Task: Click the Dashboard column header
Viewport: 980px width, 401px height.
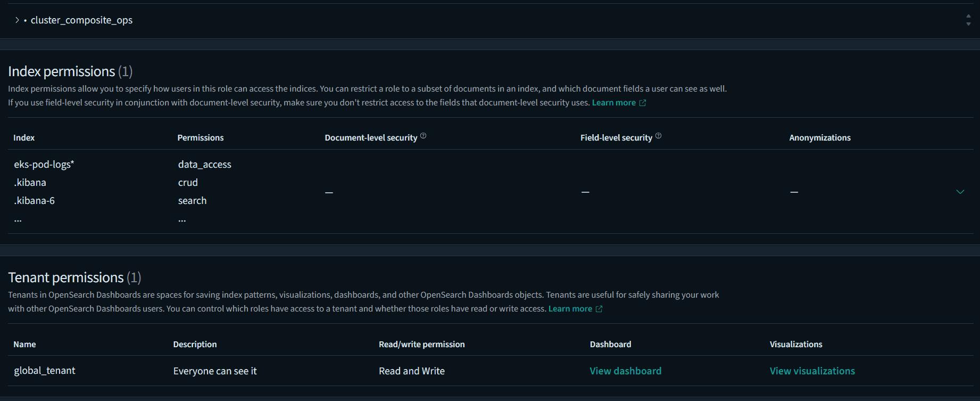Action: [610, 345]
